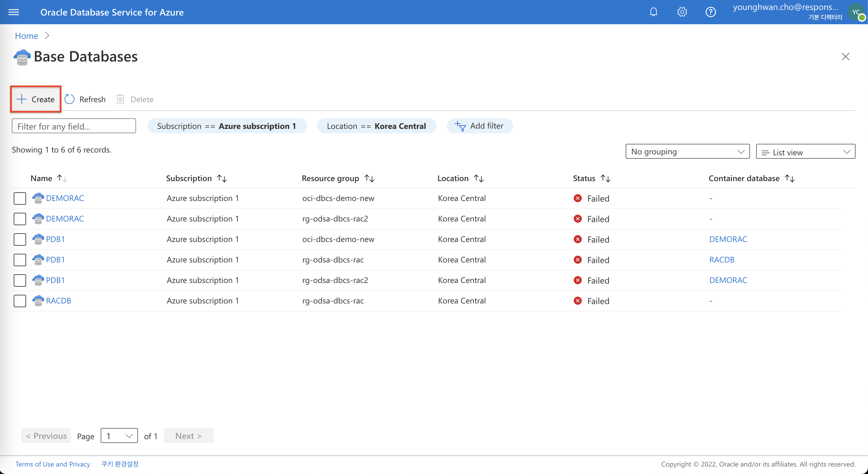The height and width of the screenshot is (474, 868).
Task: Check the PDB1 rg-odsa-dbcs-rac row checkbox
Action: (20, 260)
